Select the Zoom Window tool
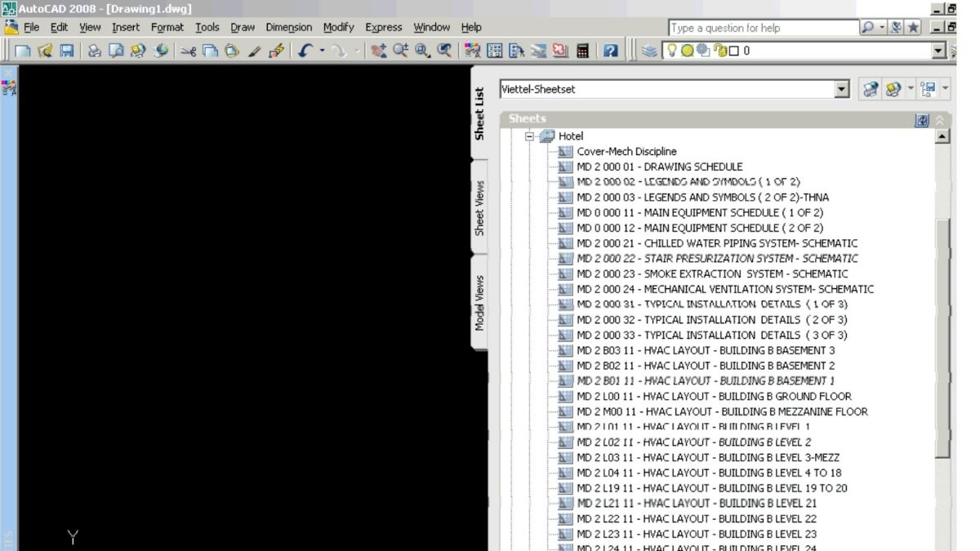This screenshot has width=980, height=551. (422, 51)
